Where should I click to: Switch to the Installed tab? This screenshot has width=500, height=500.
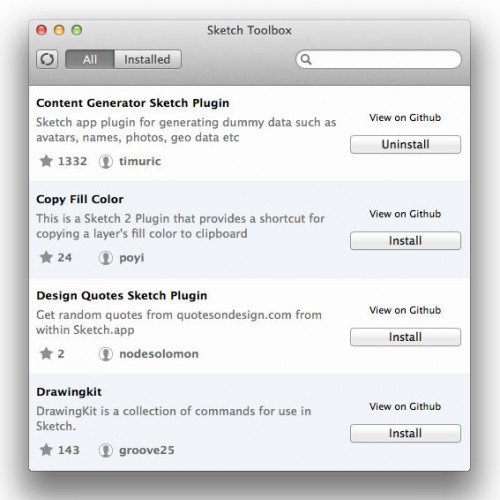[148, 59]
